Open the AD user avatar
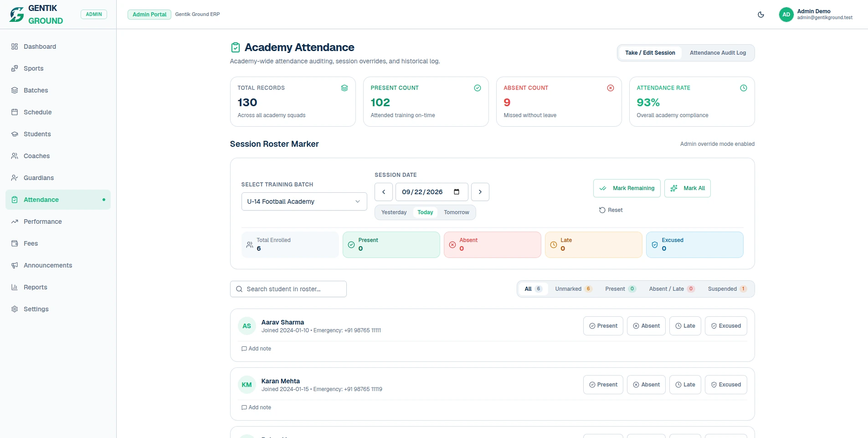This screenshot has width=868, height=438. pos(786,15)
